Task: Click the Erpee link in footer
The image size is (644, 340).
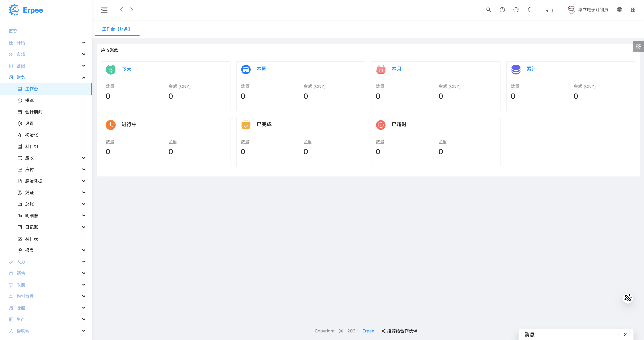Action: pos(368,331)
